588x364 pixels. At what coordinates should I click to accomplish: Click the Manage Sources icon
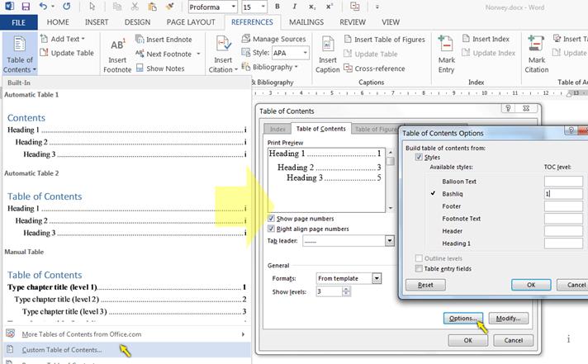(x=245, y=39)
